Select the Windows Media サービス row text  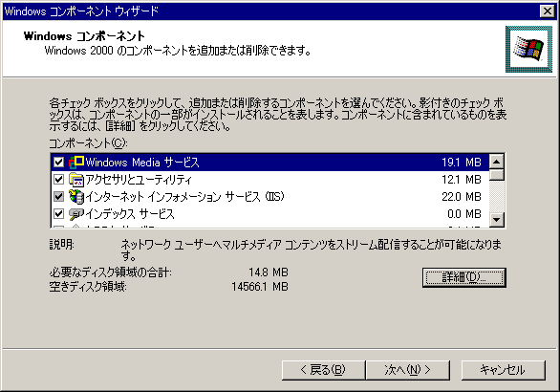(x=142, y=163)
